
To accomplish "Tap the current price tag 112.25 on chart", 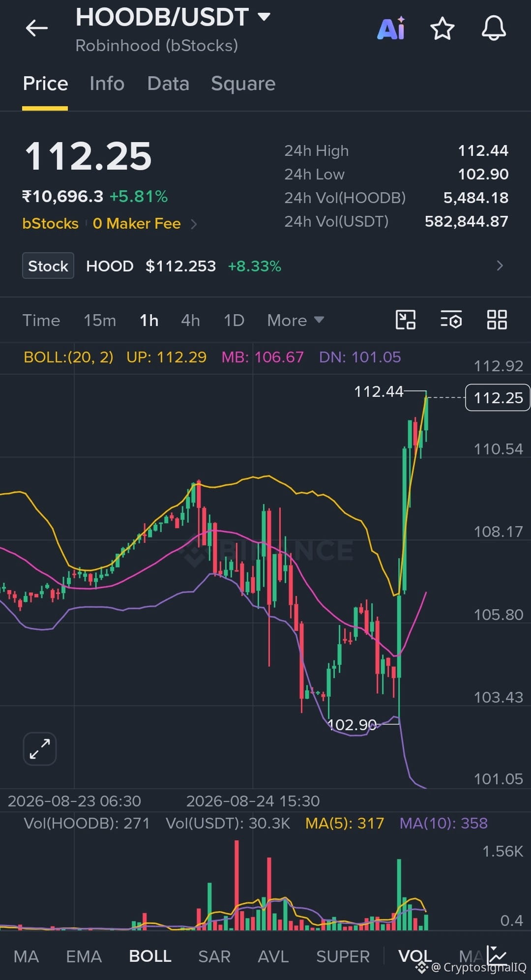I will 498,397.
